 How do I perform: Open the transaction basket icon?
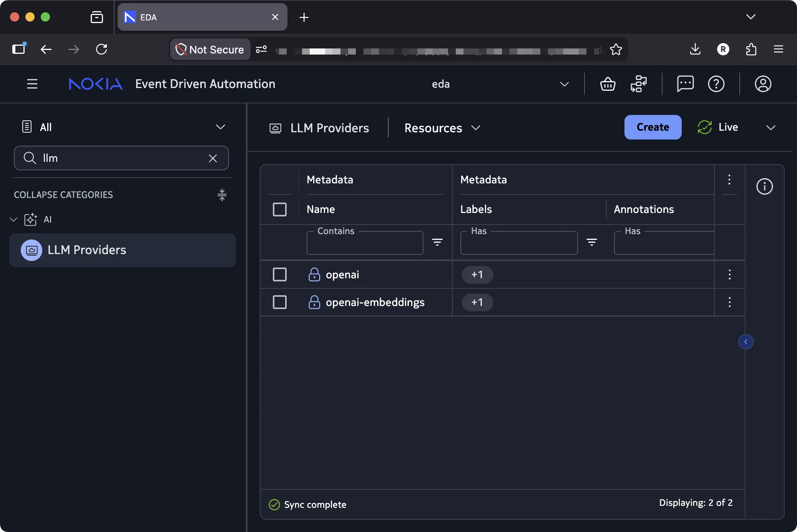(x=608, y=84)
